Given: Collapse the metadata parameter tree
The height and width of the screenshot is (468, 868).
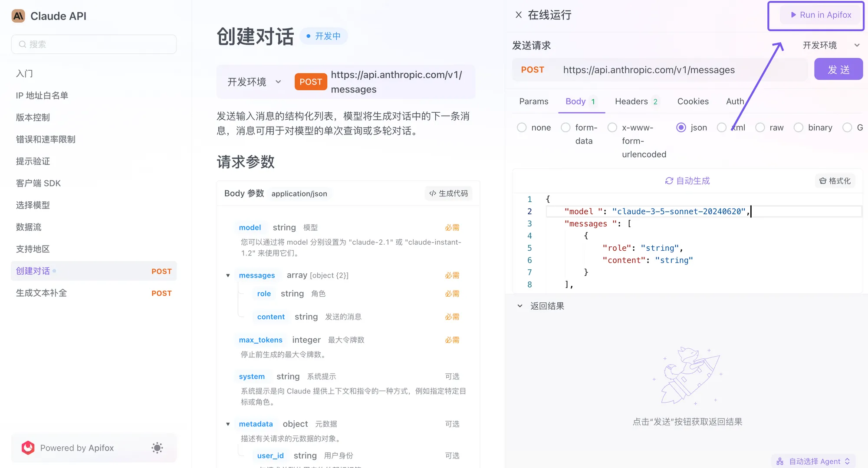Looking at the screenshot, I should (x=228, y=424).
